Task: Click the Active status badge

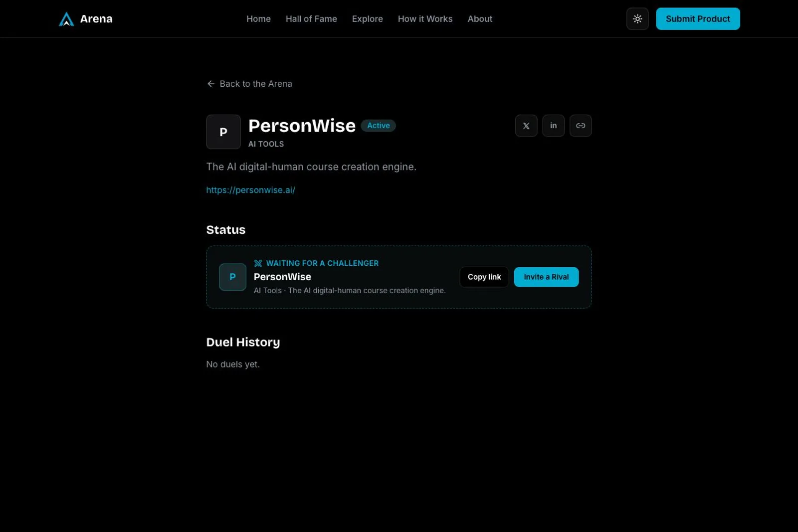Action: click(379, 126)
